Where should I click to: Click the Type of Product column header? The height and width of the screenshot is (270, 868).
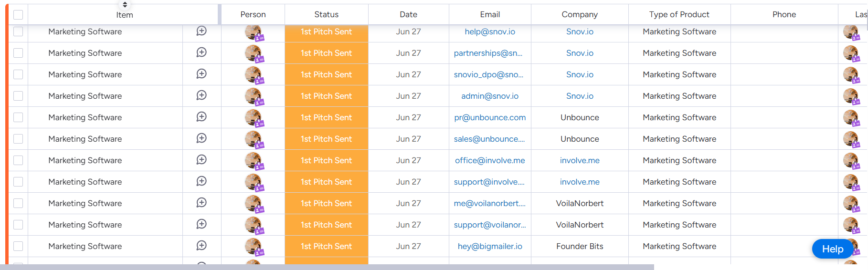point(679,14)
